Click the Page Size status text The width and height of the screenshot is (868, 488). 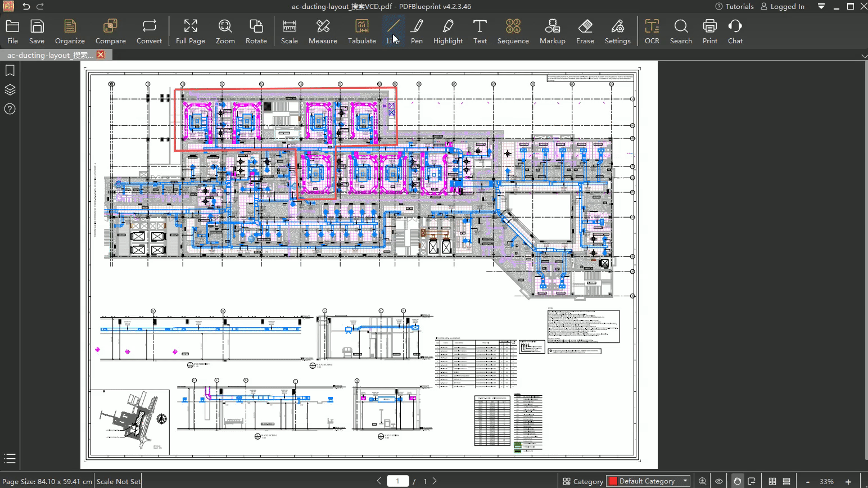[x=47, y=482]
